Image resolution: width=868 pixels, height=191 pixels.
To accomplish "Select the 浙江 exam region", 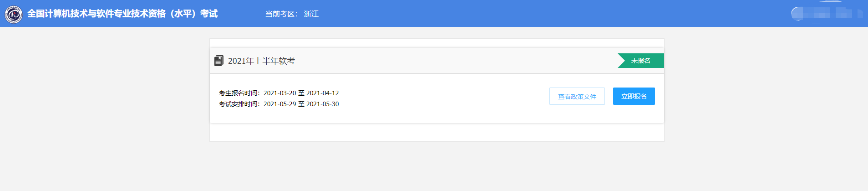I will [x=311, y=14].
